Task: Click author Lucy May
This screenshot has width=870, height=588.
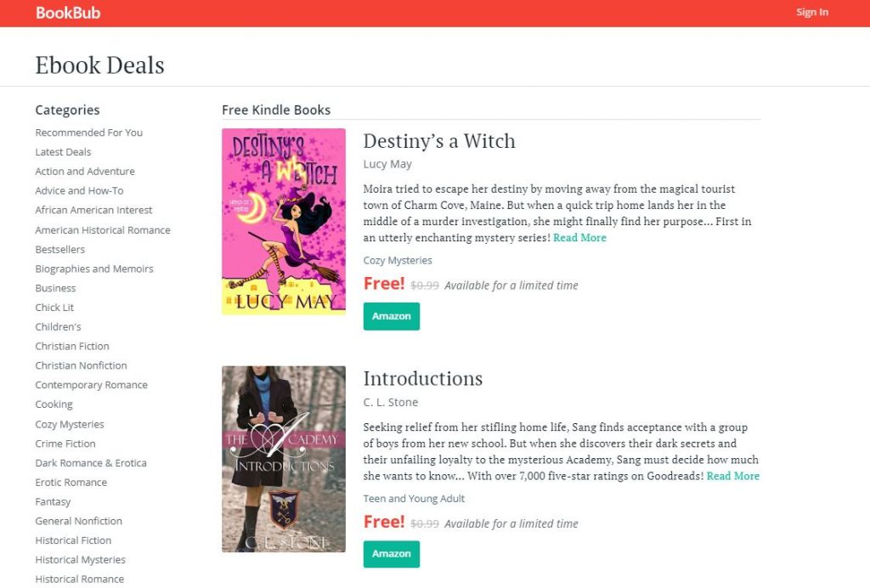Action: [387, 163]
